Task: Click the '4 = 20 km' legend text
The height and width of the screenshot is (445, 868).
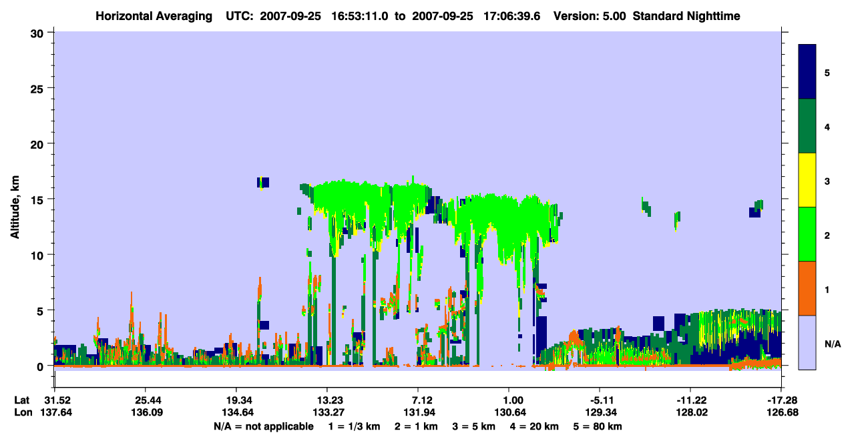Action: [535, 426]
